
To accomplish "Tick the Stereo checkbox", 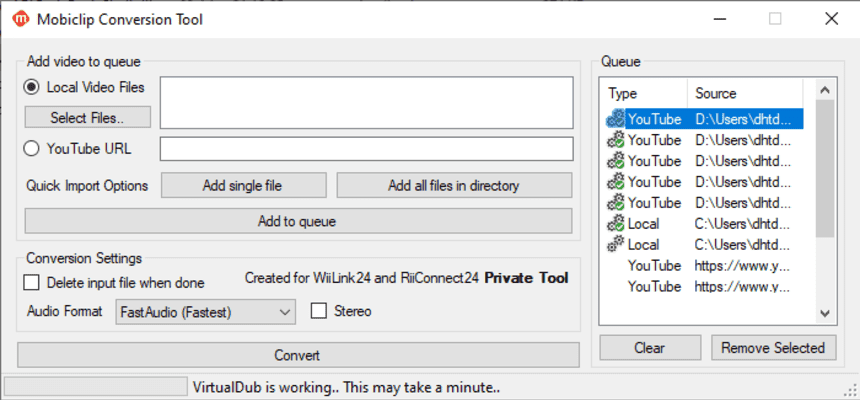I will tap(319, 311).
